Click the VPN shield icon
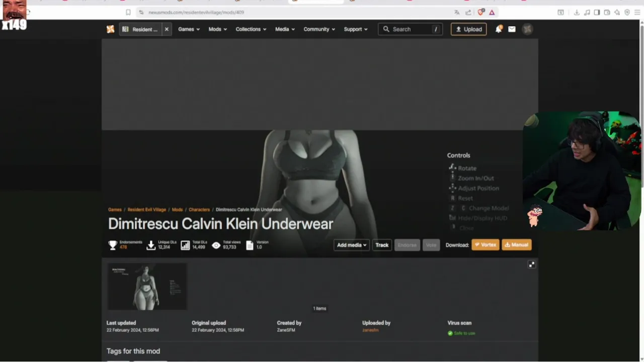 (x=627, y=12)
